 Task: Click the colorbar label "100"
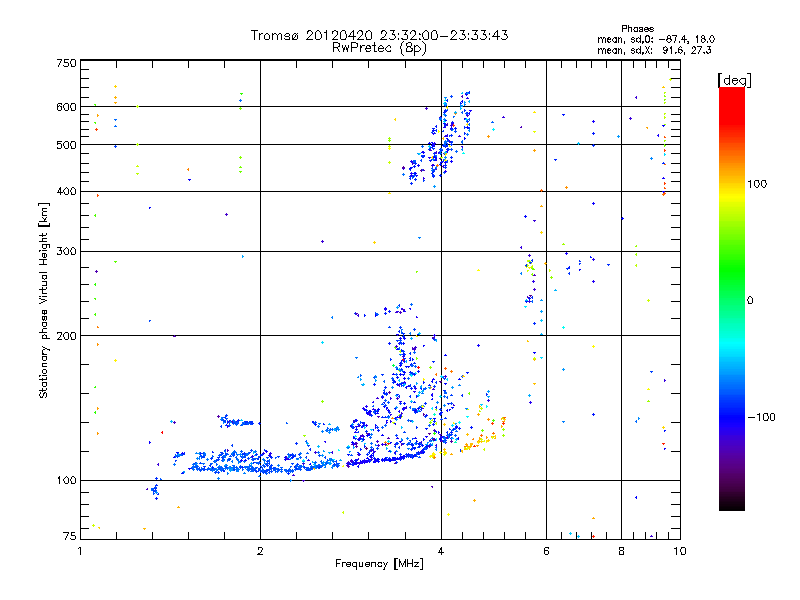(x=758, y=184)
